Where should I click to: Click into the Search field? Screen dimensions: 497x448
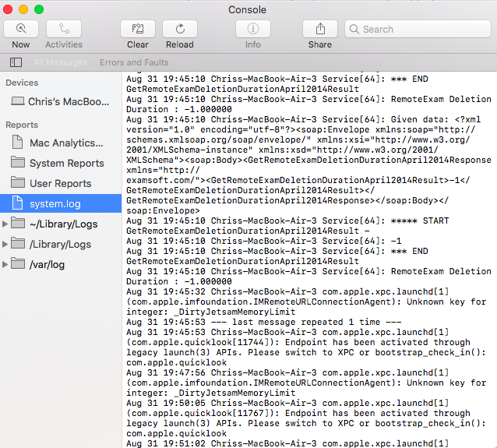[x=418, y=29]
